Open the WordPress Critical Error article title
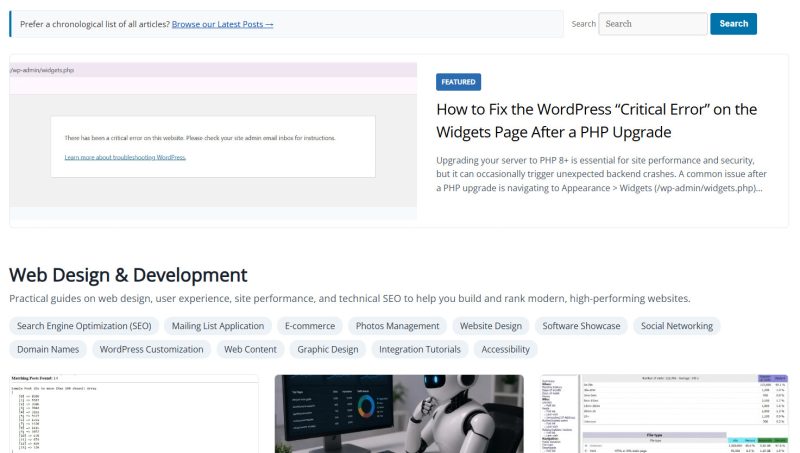The height and width of the screenshot is (453, 800). tap(596, 120)
